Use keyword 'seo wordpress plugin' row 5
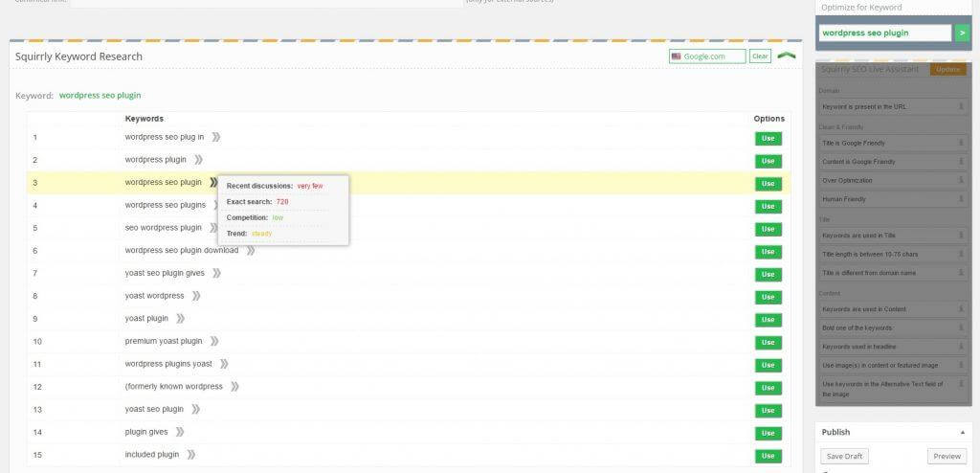 tap(768, 229)
